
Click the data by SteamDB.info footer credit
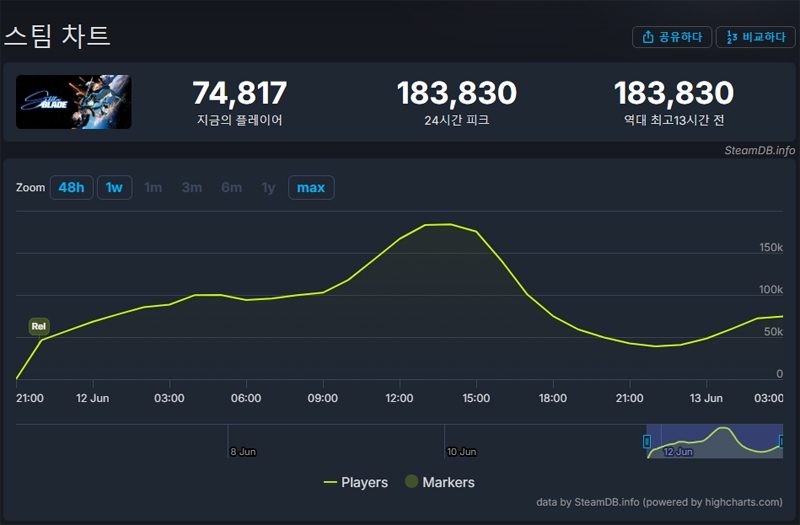[659, 502]
